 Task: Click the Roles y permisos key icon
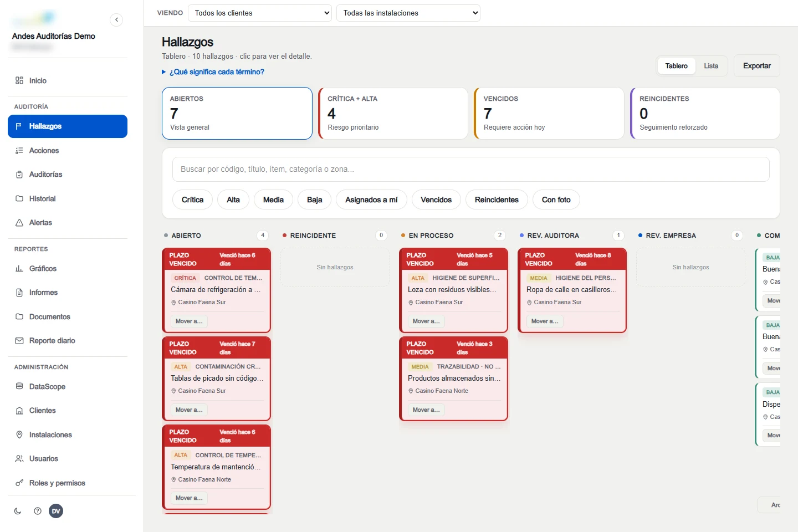point(19,483)
